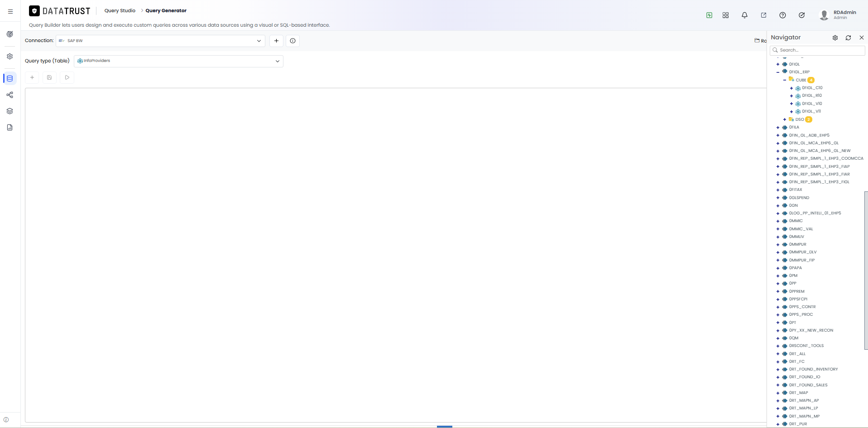This screenshot has height=428, width=868.
Task: Select 0MMPUR_DLV tree item
Action: (803, 252)
